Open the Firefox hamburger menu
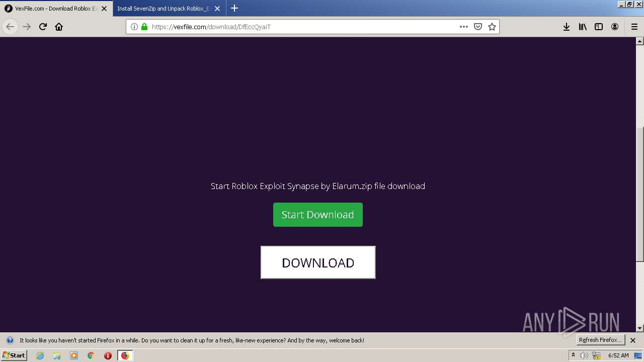644x362 pixels. pyautogui.click(x=634, y=27)
